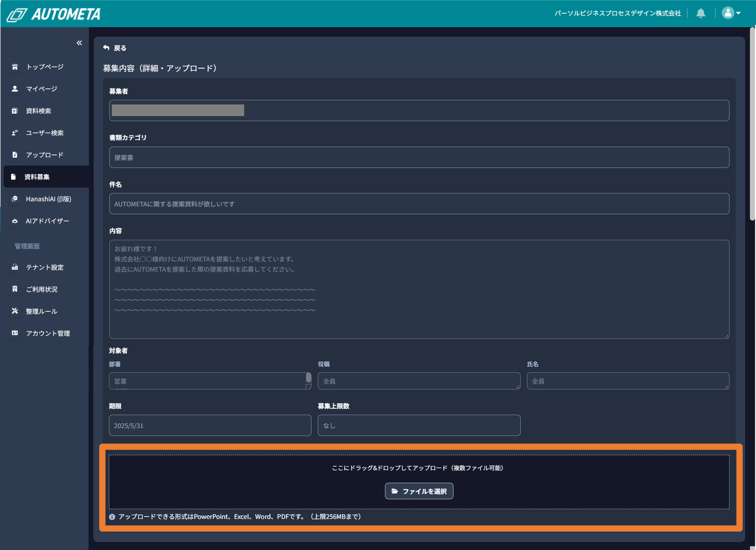This screenshot has width=756, height=550.
Task: Click the 期限 field 2025/5/31
Action: [x=210, y=425]
